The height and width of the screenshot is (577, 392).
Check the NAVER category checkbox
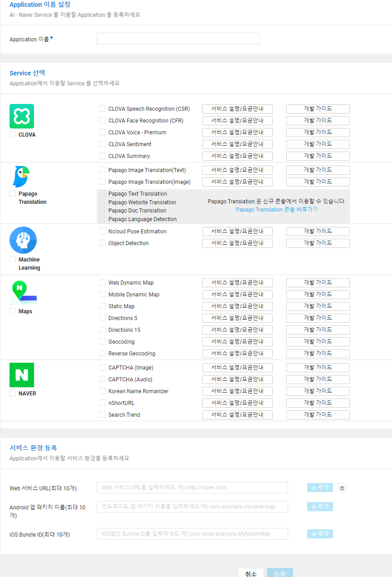point(13,394)
